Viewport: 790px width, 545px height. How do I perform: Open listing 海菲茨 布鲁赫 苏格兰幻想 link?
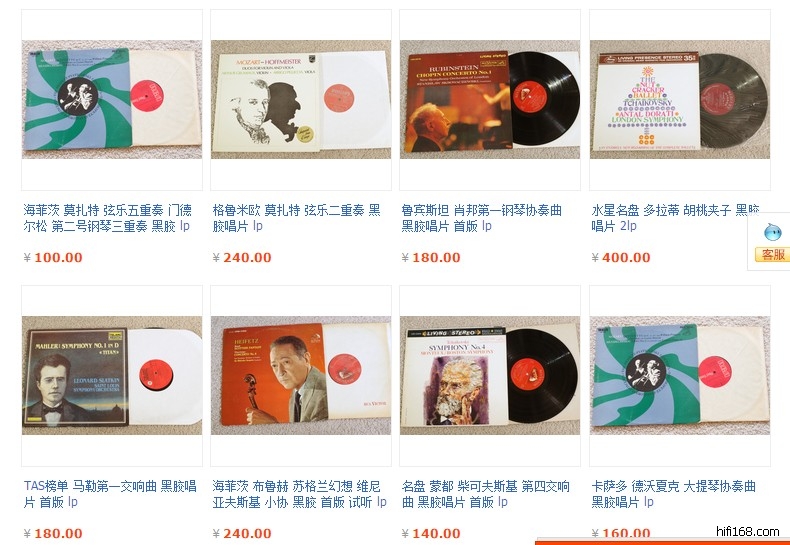pyautogui.click(x=299, y=494)
